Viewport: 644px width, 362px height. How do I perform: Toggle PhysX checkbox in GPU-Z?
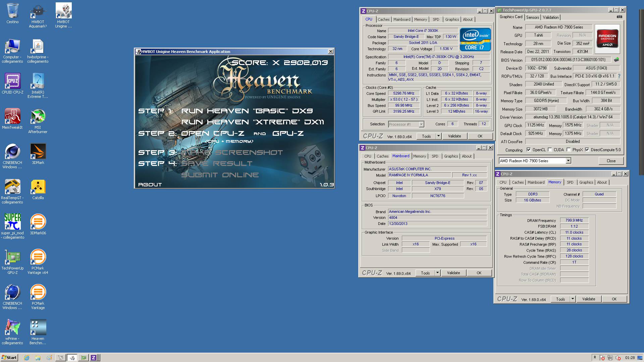(x=569, y=150)
